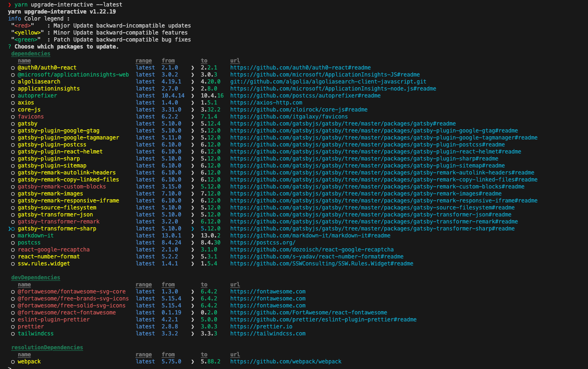The width and height of the screenshot is (588, 369).
Task: Toggle selection circle for gatsby-plugin-postcss
Action: pos(13,145)
